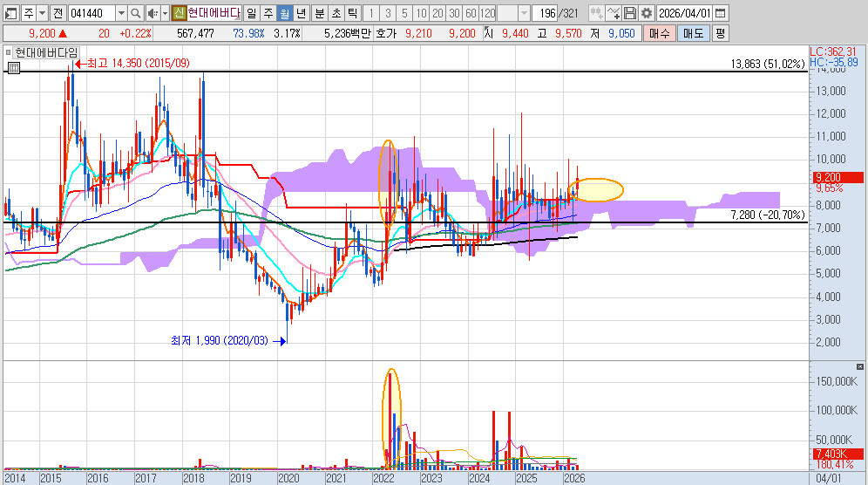Click the grid icon below the chart title
Image resolution: width=868 pixels, height=485 pixels.
point(13,67)
